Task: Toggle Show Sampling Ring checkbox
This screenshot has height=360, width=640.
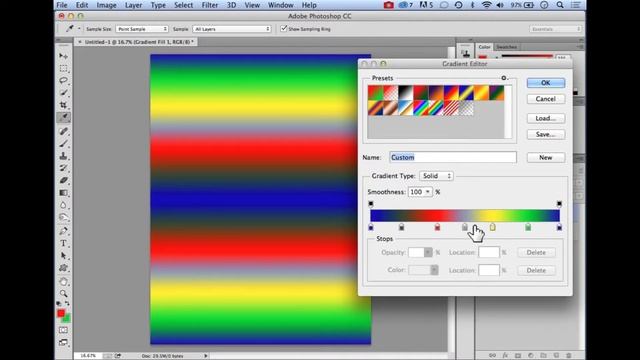Action: click(x=284, y=29)
